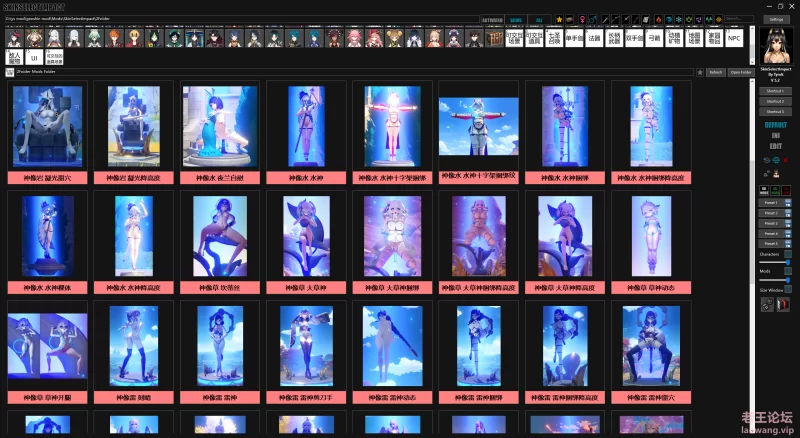Click the green mode box in sidebar

click(x=775, y=190)
